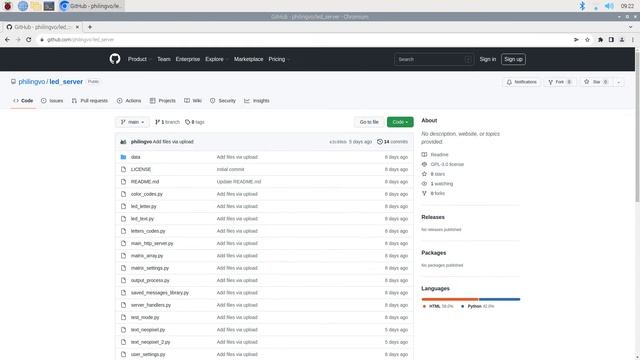Open the Team link in header
The width and height of the screenshot is (640, 360).
[x=164, y=59]
